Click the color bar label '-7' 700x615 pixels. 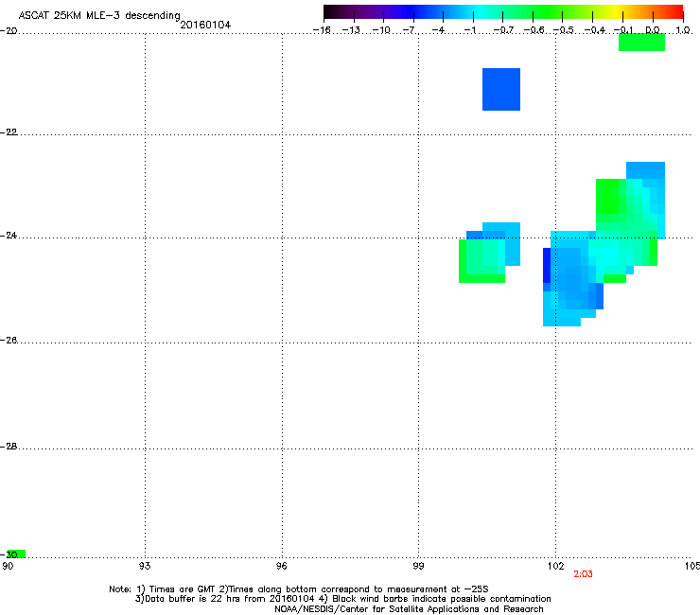[x=410, y=30]
